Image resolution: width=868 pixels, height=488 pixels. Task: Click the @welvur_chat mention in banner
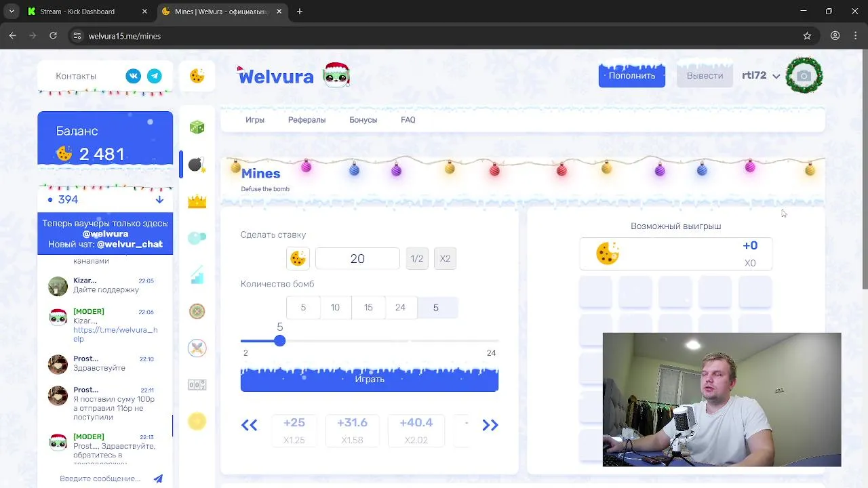coord(130,244)
